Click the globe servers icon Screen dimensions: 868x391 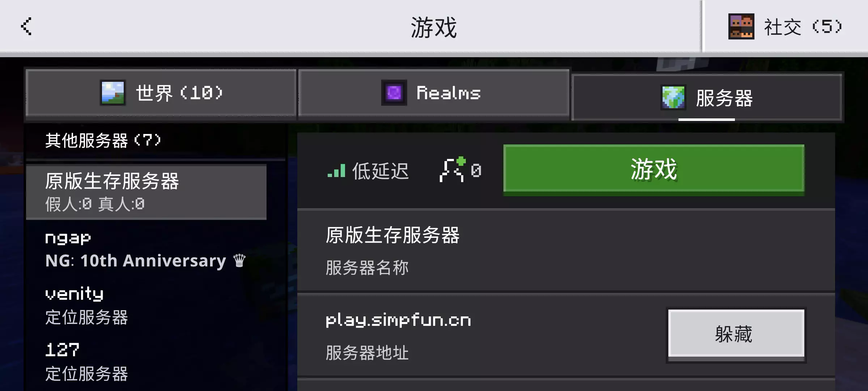pyautogui.click(x=673, y=97)
